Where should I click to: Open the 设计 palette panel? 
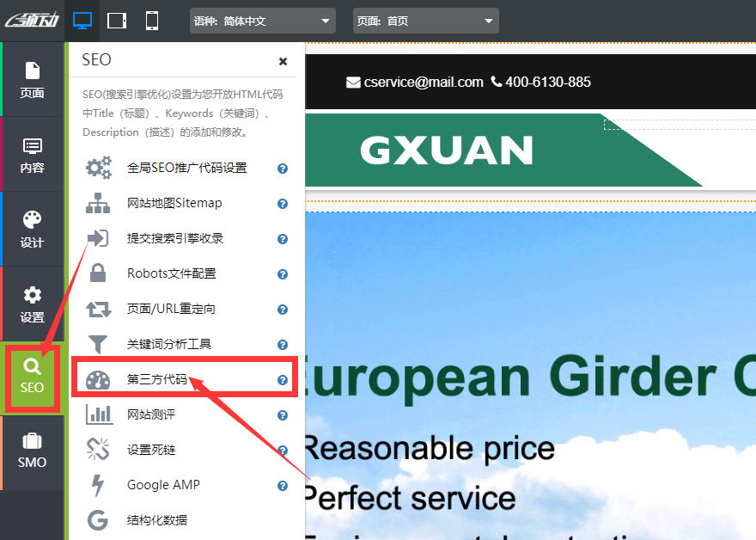32,229
